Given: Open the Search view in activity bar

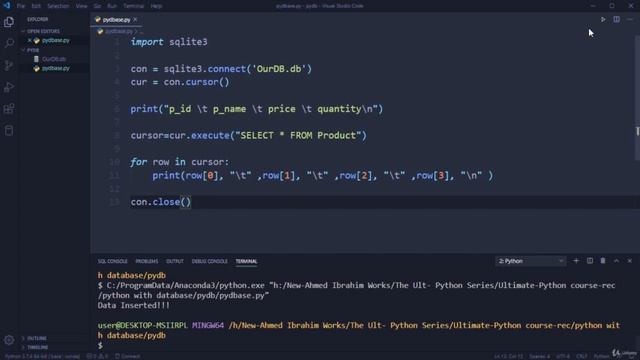Looking at the screenshot, I should (9, 43).
